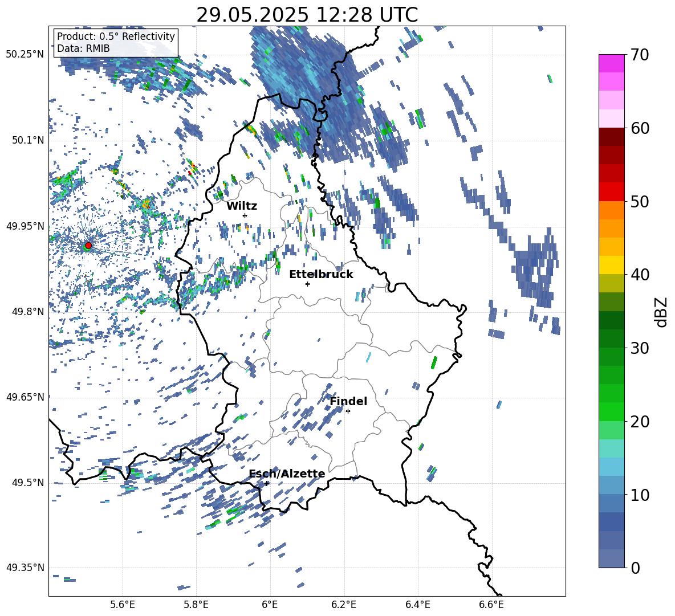Click the plus marker below the Esch/Alzette label

(267, 483)
